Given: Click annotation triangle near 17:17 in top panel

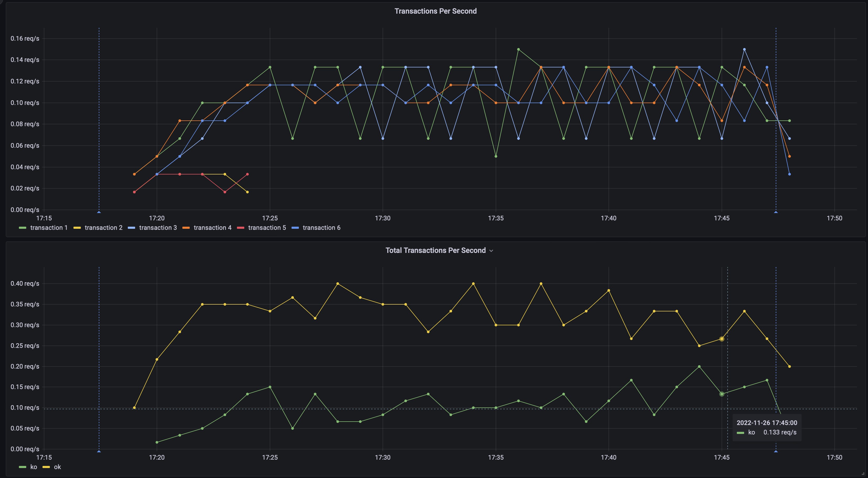Looking at the screenshot, I should coord(99,212).
